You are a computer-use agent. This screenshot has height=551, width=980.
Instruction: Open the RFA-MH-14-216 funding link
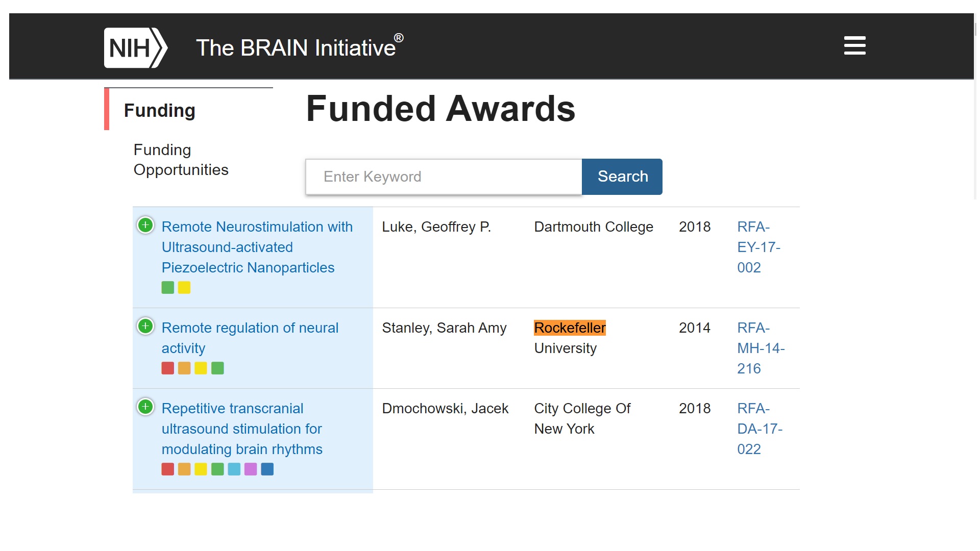761,348
